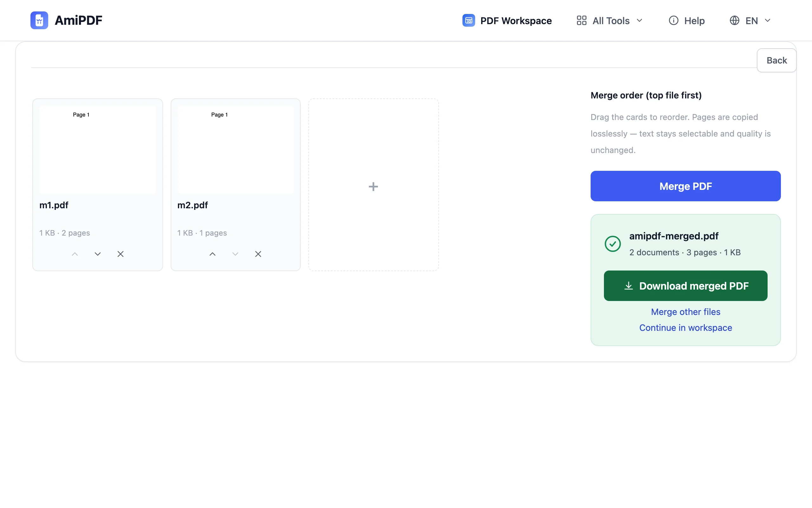Click the Help info icon
The height and width of the screenshot is (508, 812).
[x=673, y=21]
